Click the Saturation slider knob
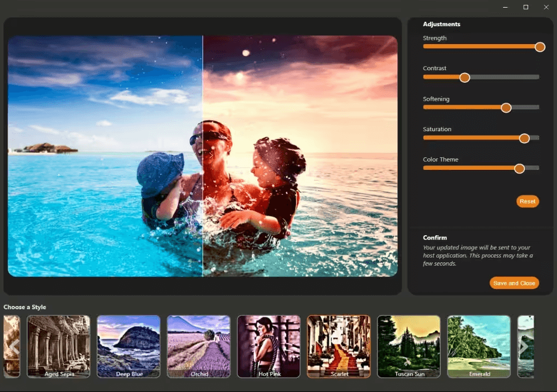 point(524,138)
